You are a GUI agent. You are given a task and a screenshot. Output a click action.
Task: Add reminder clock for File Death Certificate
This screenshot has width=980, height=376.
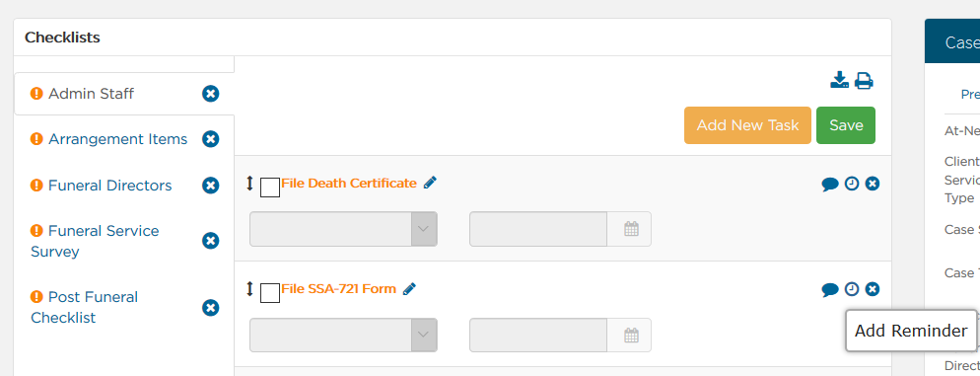pyautogui.click(x=852, y=184)
